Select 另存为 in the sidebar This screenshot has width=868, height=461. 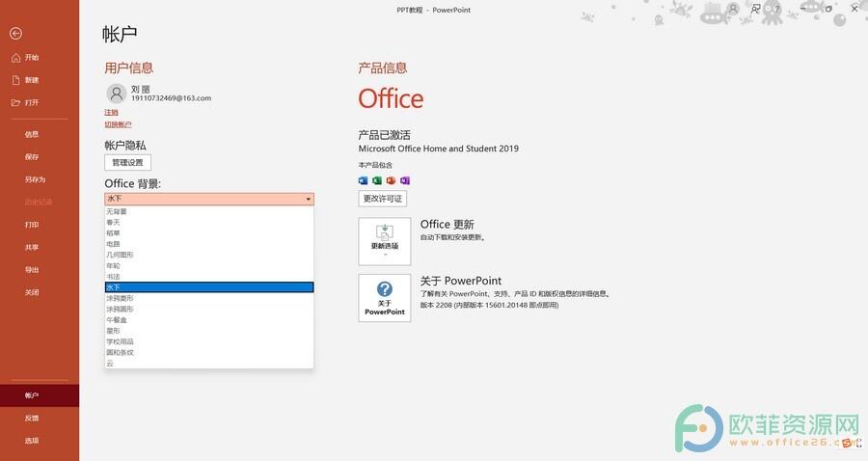pos(35,179)
